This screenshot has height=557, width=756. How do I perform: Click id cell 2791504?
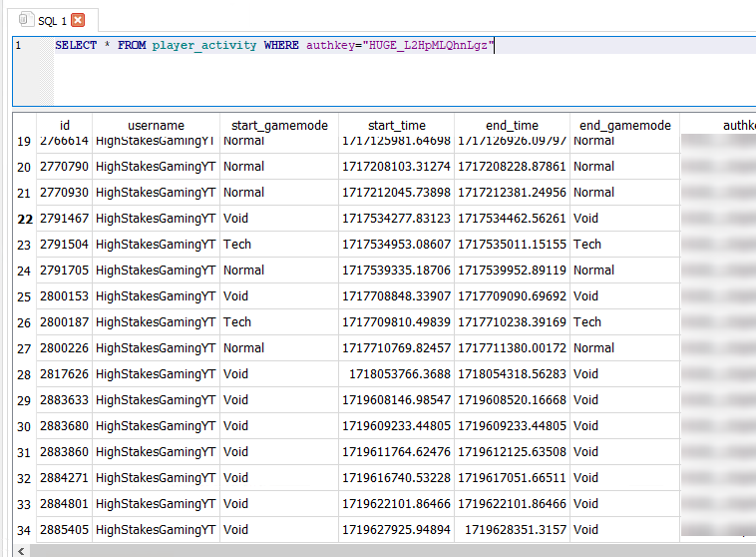coord(64,245)
